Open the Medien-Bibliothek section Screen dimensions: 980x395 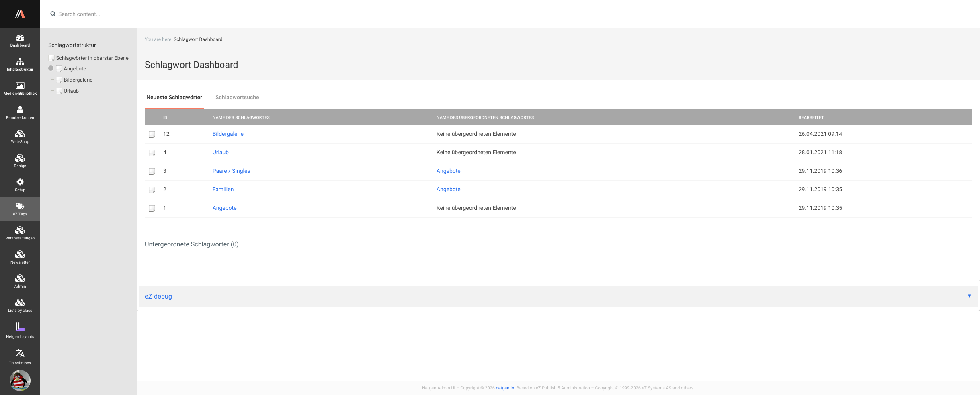[20, 88]
